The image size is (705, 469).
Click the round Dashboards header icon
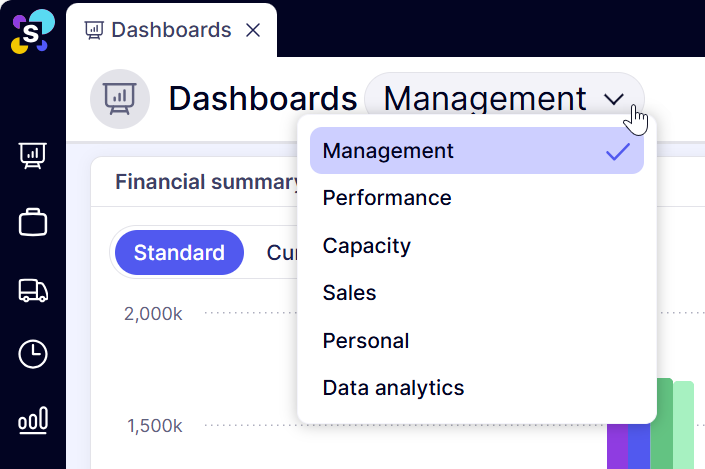(x=120, y=99)
